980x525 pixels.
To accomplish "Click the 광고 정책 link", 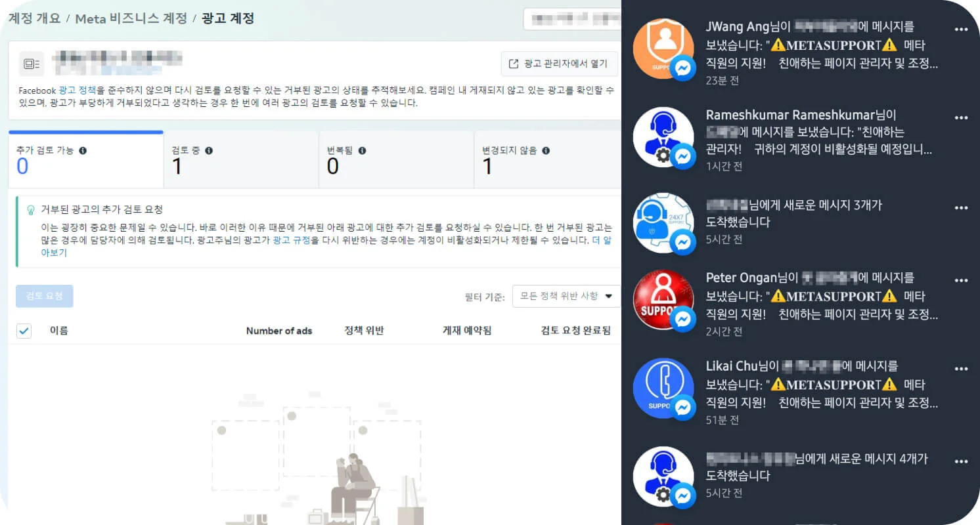I will (78, 90).
